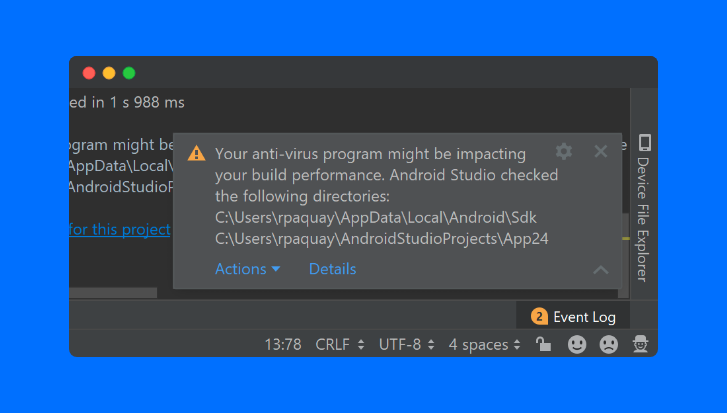Send negative feedback with sad smiley
The width and height of the screenshot is (727, 413).
(608, 344)
